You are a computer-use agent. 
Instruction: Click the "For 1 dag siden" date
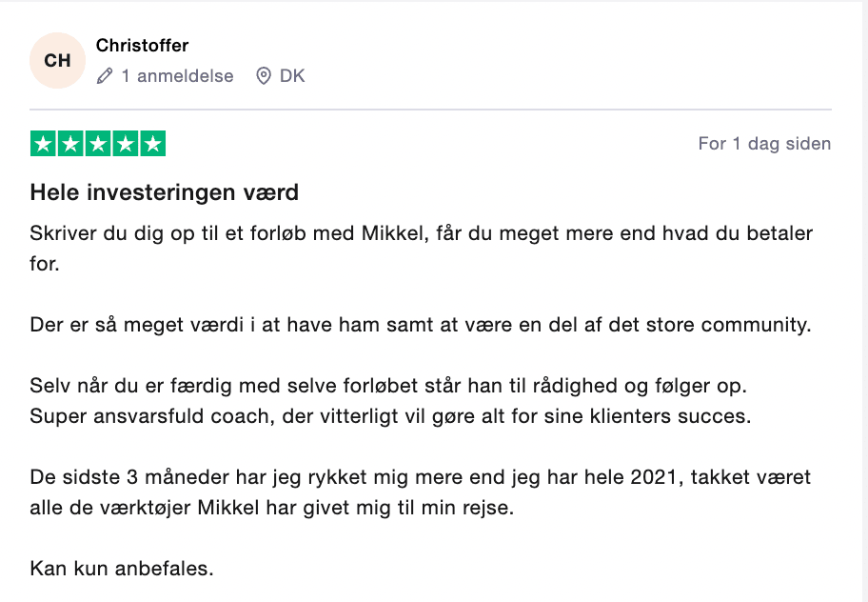[x=764, y=144]
